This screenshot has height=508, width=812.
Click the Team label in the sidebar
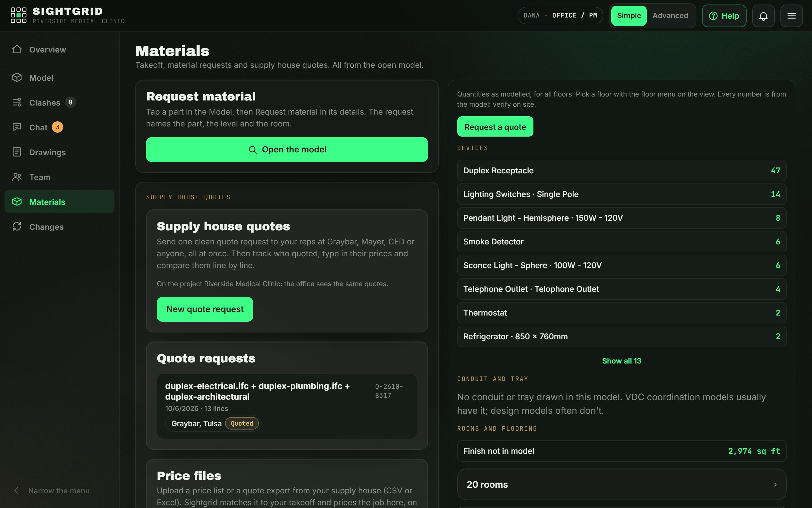pos(39,178)
